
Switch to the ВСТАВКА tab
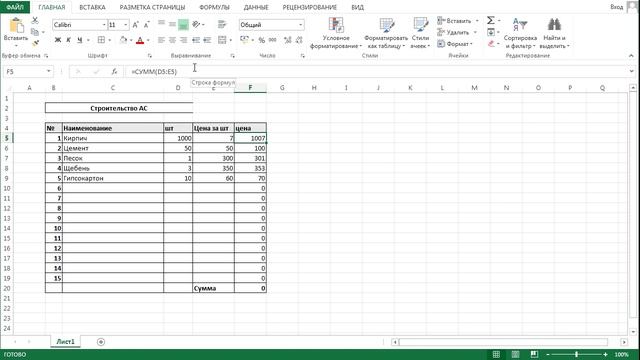(x=92, y=7)
